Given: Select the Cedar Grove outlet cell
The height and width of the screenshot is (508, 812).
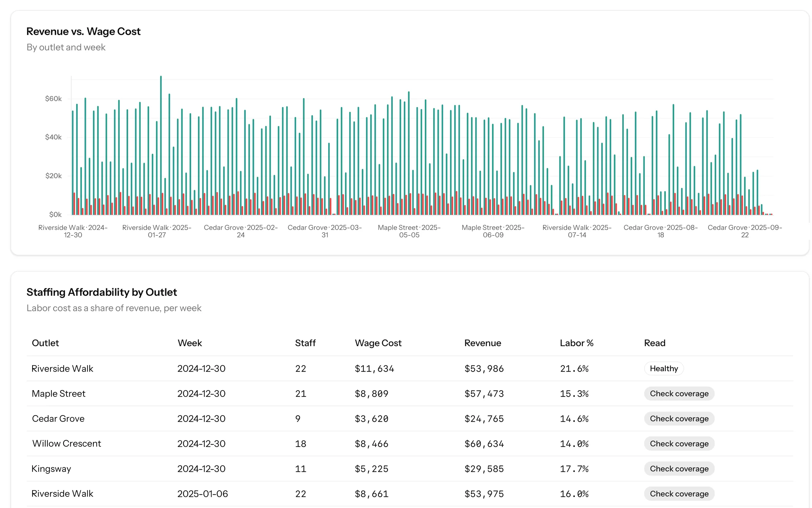Looking at the screenshot, I should coord(58,419).
